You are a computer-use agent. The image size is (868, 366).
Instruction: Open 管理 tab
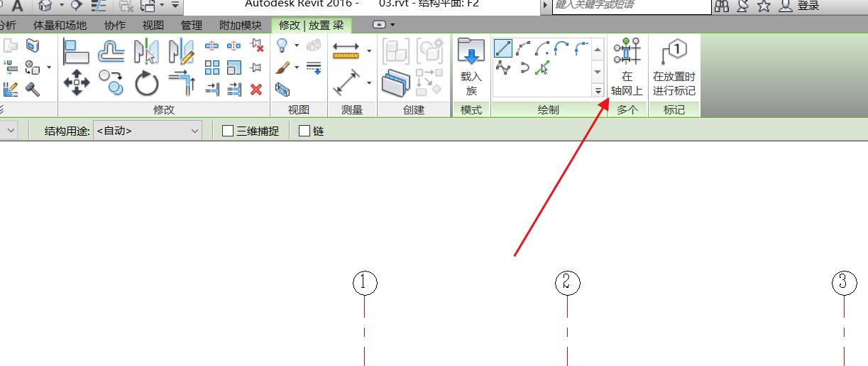[x=191, y=25]
